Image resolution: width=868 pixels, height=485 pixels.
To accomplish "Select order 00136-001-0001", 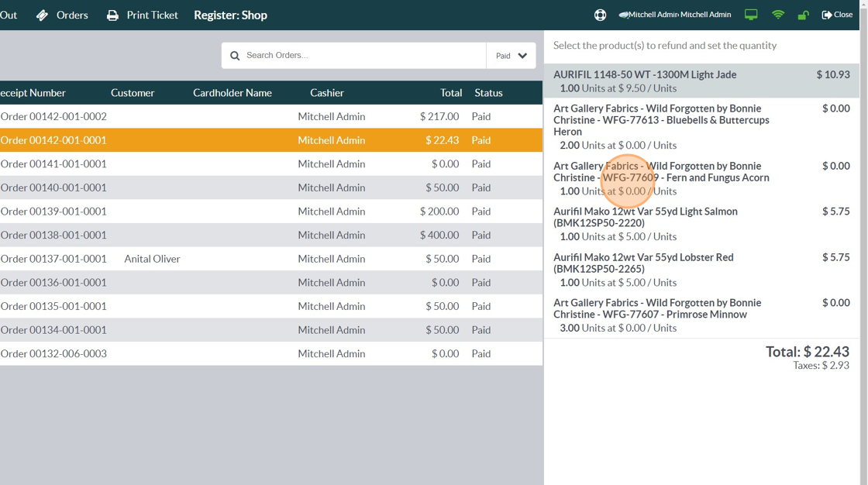I will [x=271, y=282].
